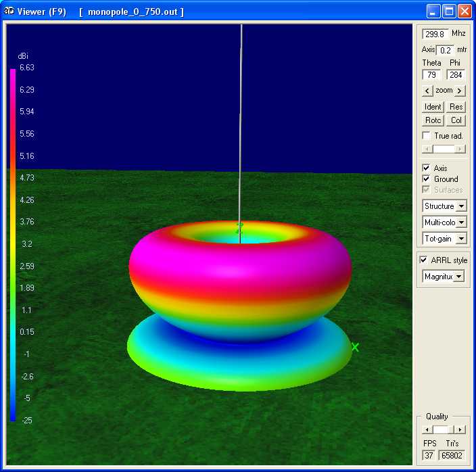The image size is (476, 472).
Task: Click the True rad. scrollbar right arrow
Action: [460, 149]
